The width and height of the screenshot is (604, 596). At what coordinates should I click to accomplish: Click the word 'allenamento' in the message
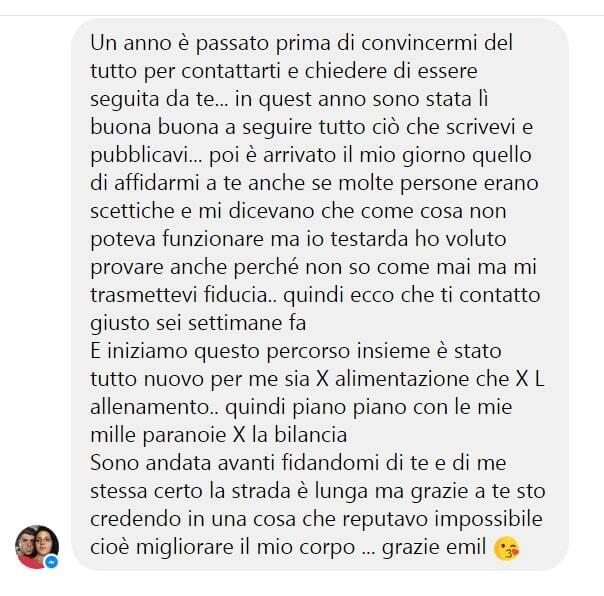[149, 407]
